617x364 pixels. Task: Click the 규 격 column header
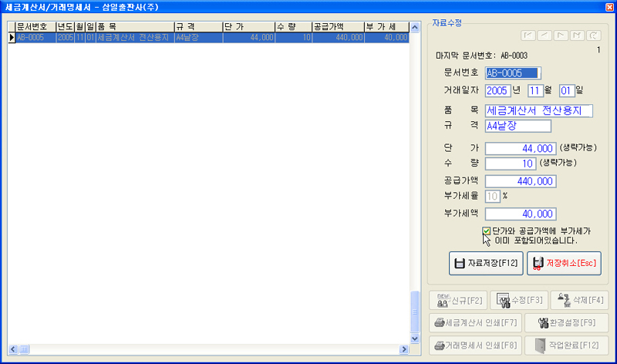(199, 27)
